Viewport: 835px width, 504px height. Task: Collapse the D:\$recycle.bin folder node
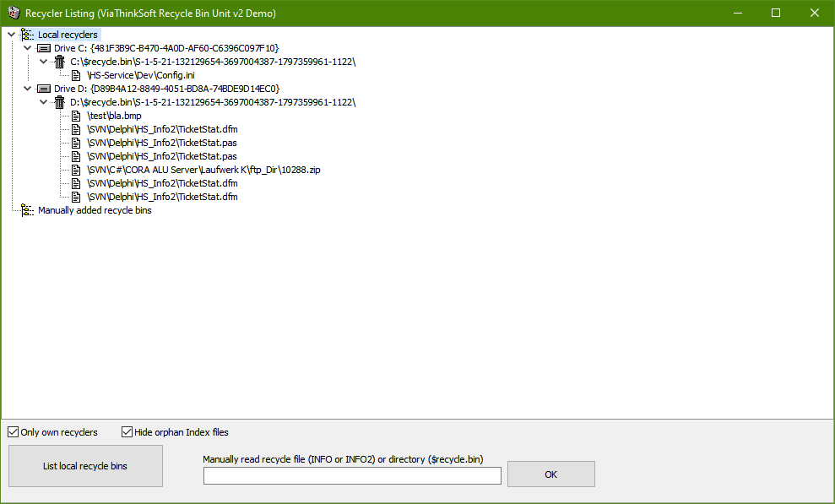click(x=44, y=102)
